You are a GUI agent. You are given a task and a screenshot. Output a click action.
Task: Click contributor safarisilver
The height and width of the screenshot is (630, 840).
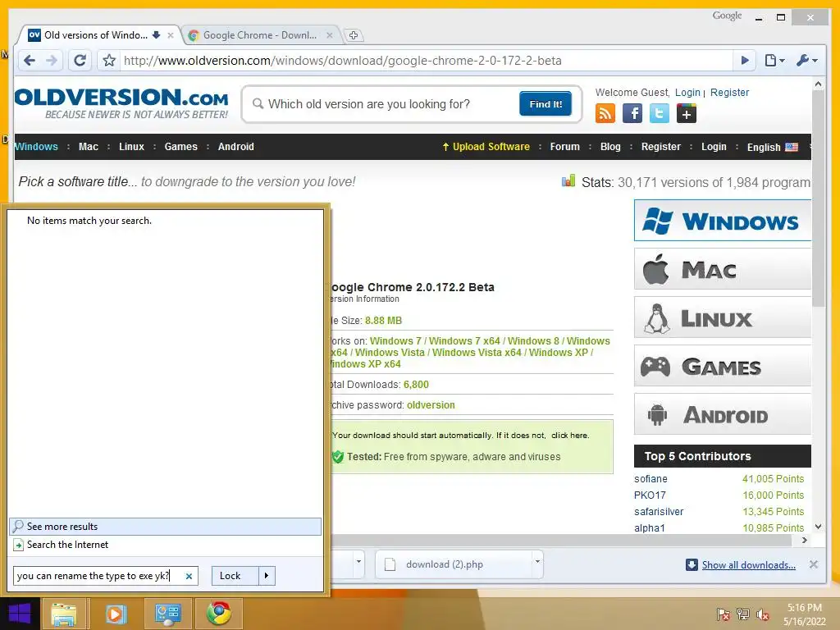(x=659, y=512)
